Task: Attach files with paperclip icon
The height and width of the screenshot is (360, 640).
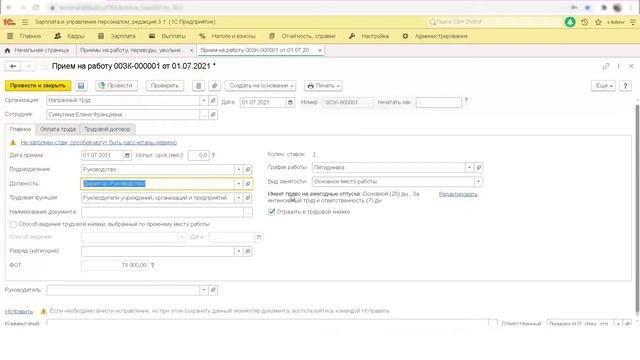Action: pos(214,86)
